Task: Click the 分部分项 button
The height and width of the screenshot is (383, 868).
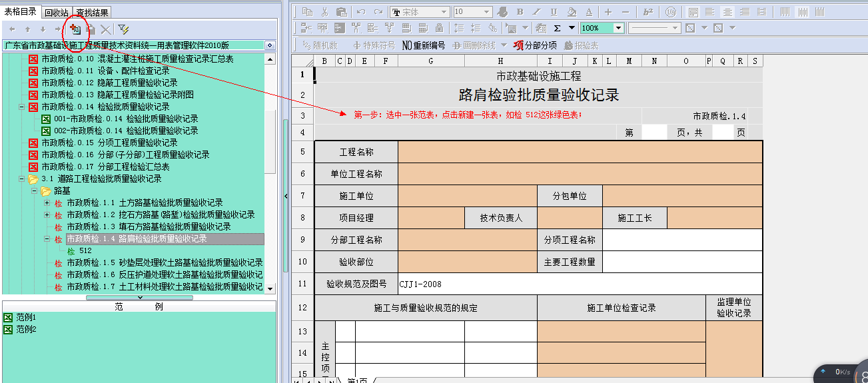Action: [535, 45]
